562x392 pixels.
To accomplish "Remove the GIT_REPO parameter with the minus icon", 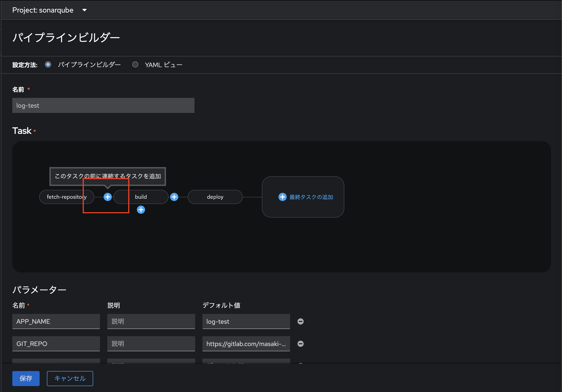I will pos(300,344).
